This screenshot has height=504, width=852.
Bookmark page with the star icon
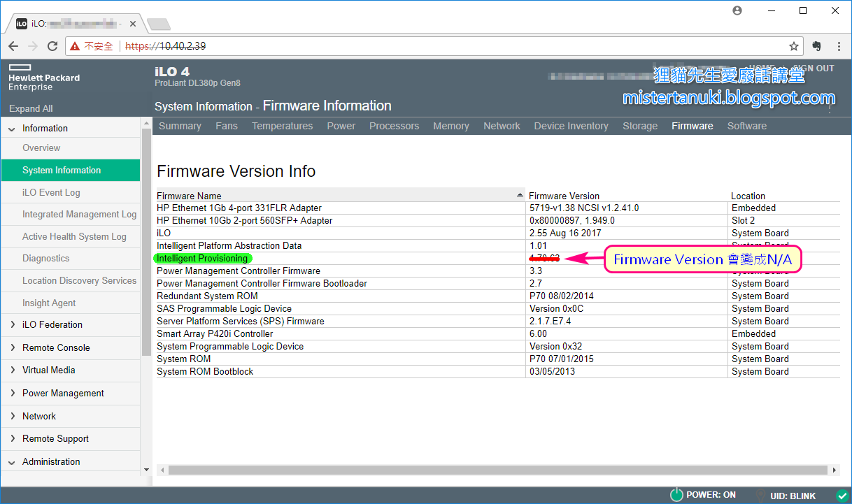(x=794, y=46)
